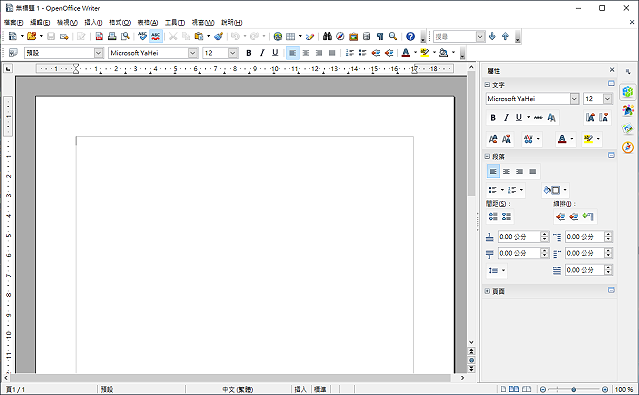
Task: Toggle Nonprinting Characters pilcrow icon
Action: (380, 36)
